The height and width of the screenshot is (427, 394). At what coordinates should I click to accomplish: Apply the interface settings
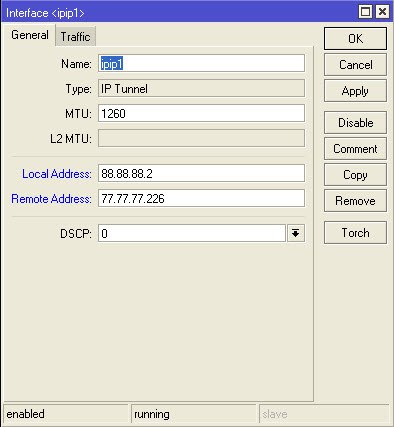[x=355, y=91]
